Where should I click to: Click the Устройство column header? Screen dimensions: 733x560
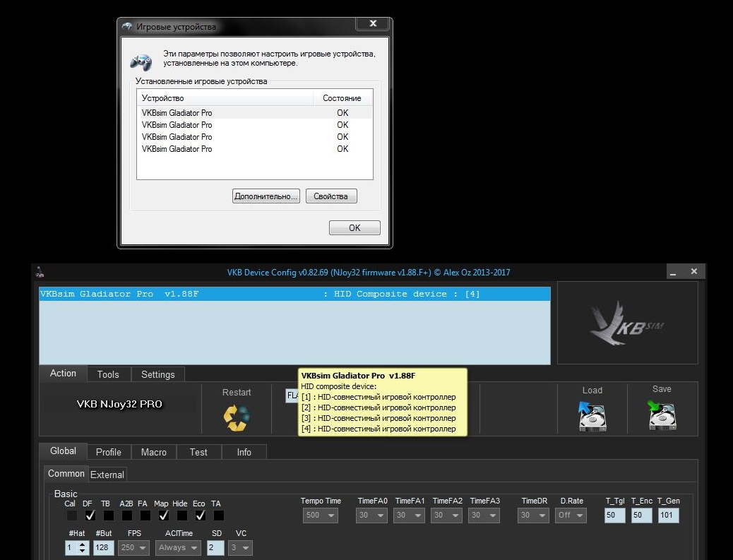225,98
